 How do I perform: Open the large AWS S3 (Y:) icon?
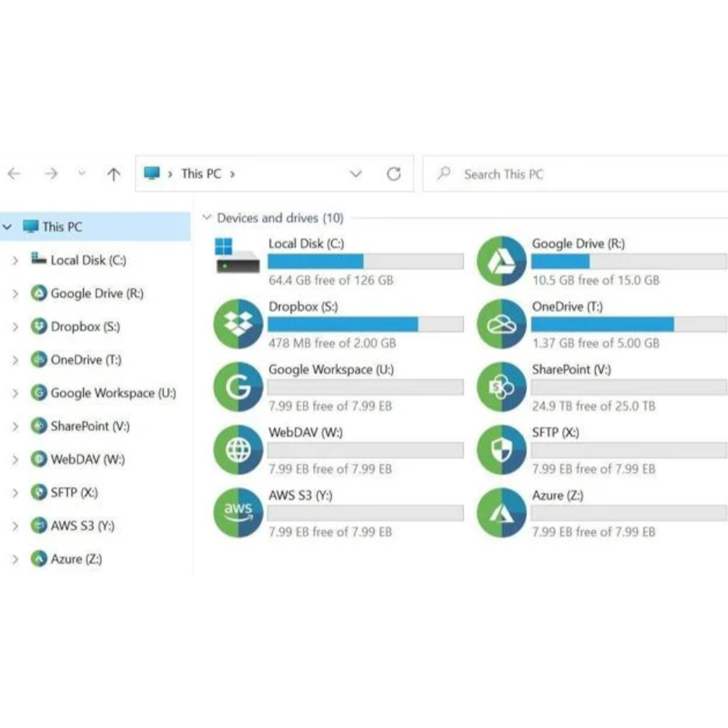(239, 513)
